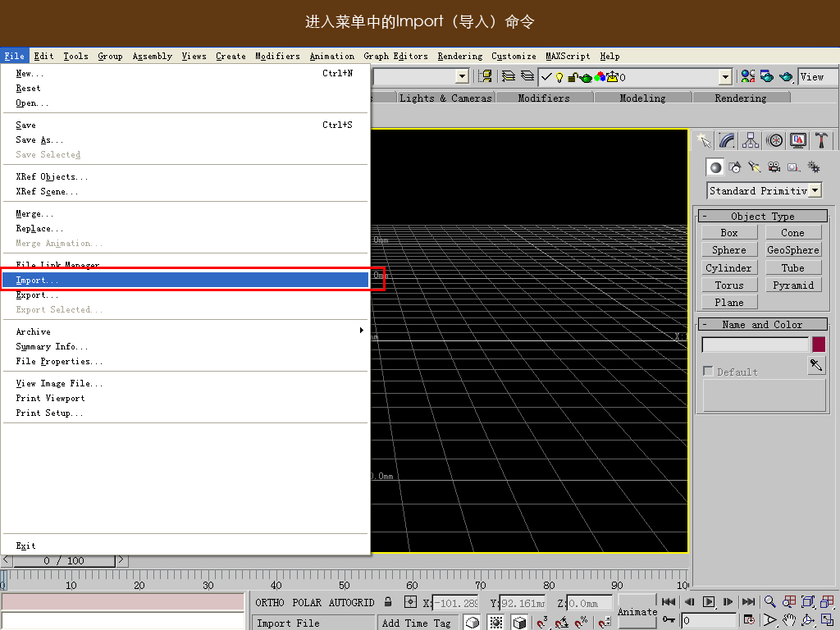
Task: Toggle AUTOGRID mode
Action: tap(351, 603)
